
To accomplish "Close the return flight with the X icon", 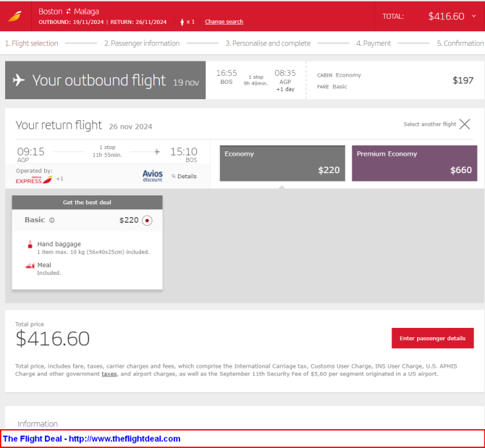I will point(465,124).
